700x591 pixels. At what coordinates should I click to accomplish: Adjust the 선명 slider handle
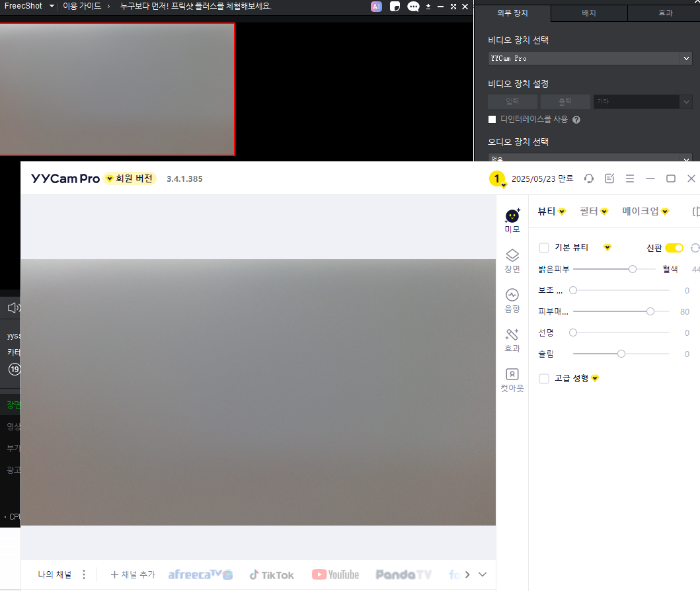[x=573, y=333]
